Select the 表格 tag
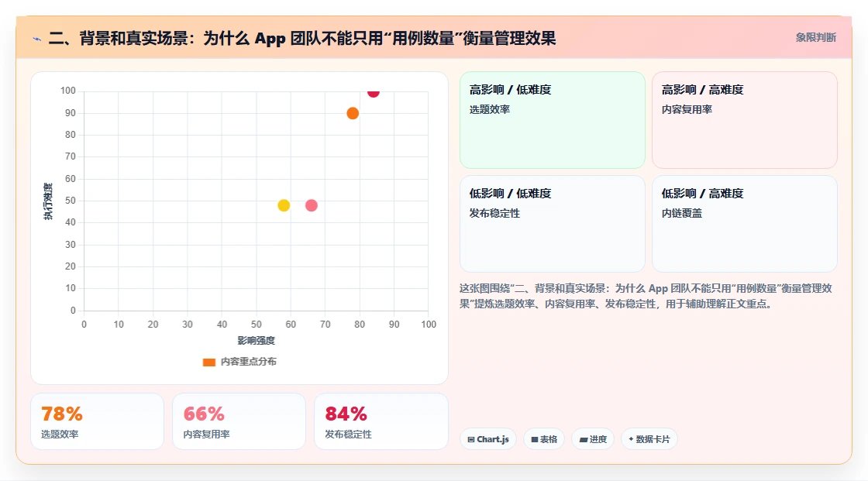The width and height of the screenshot is (868, 481). [544, 439]
